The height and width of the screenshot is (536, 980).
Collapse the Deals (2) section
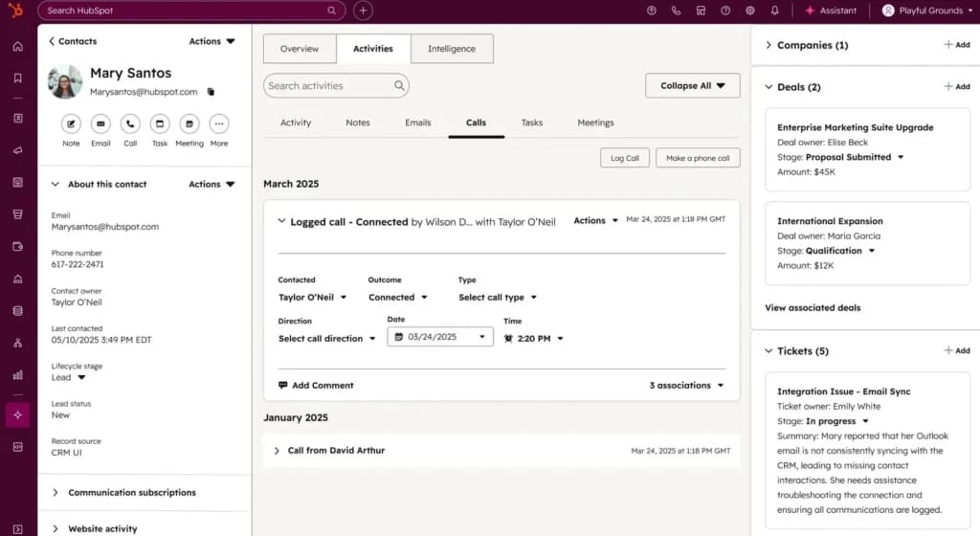[x=768, y=87]
